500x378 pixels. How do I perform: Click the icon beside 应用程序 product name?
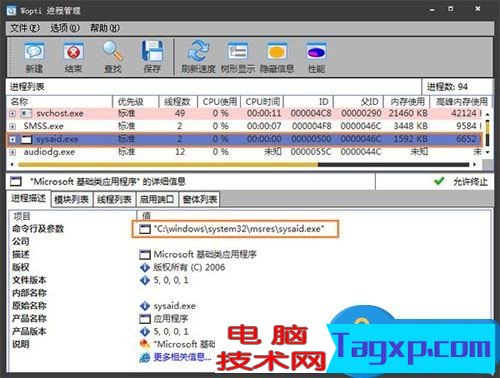pos(145,319)
